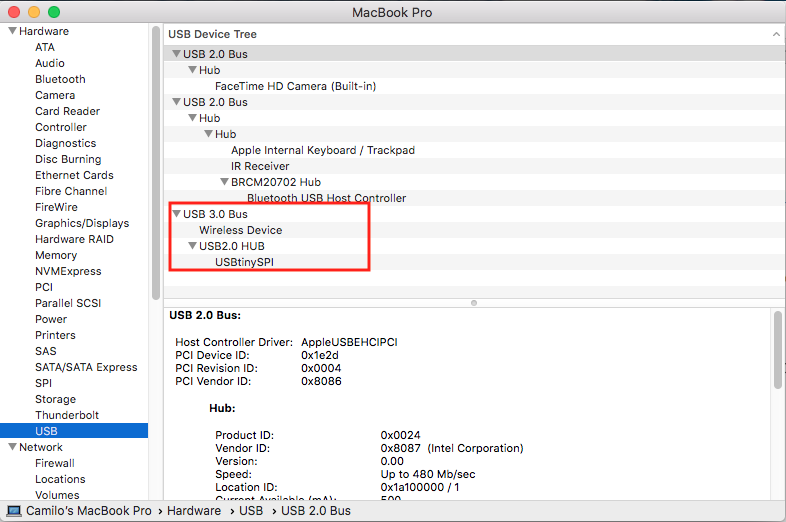
Task: Select Disc Burning entry
Action: [68, 159]
